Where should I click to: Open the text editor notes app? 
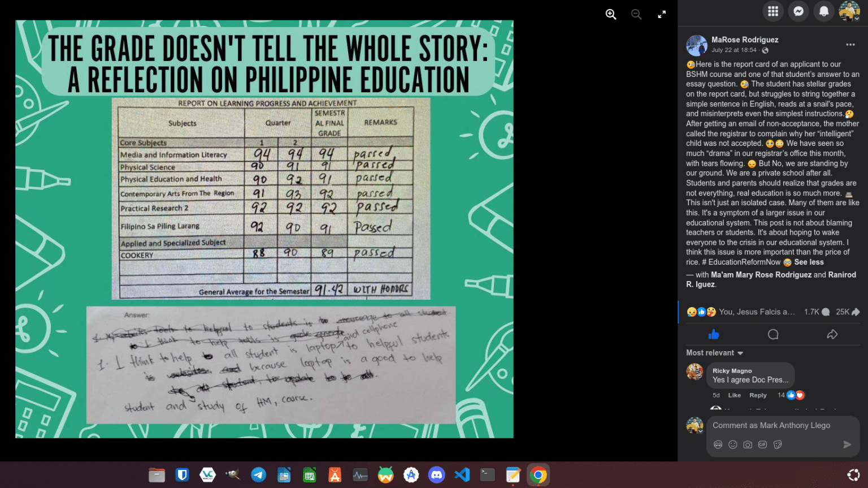click(513, 475)
